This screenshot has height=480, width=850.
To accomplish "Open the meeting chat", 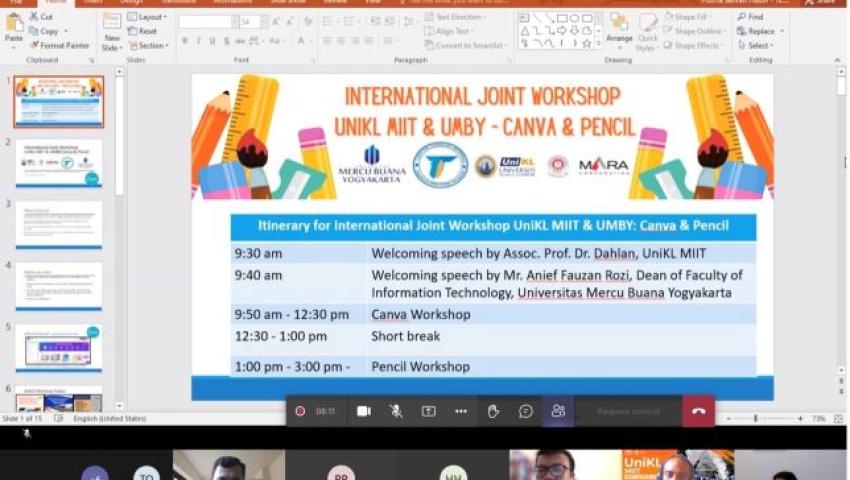I will pyautogui.click(x=525, y=411).
